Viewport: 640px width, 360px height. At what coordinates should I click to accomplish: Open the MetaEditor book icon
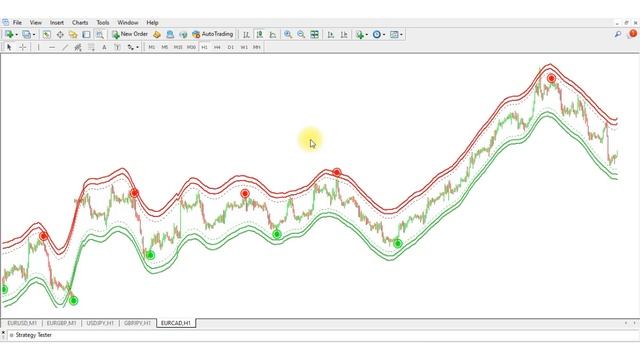tap(157, 35)
